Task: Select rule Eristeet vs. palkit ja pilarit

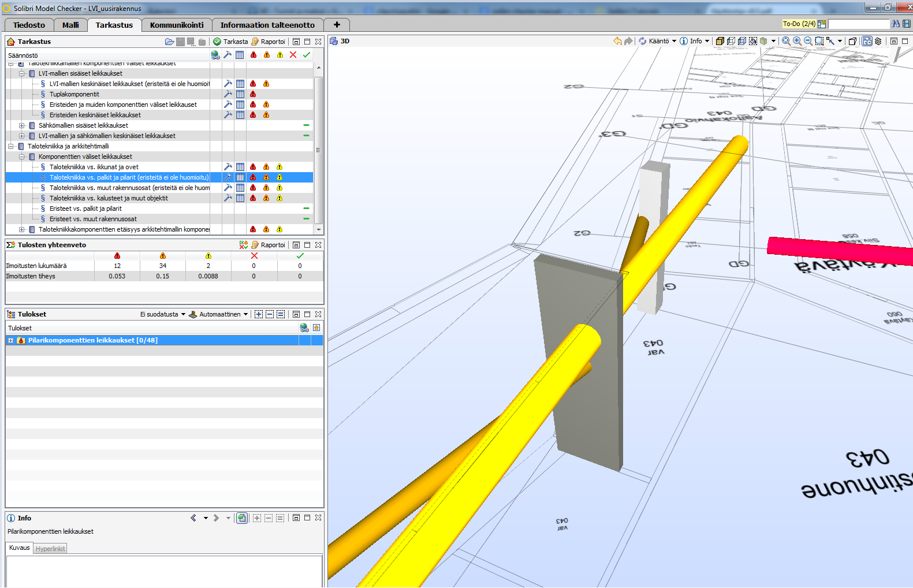Action: click(x=85, y=209)
